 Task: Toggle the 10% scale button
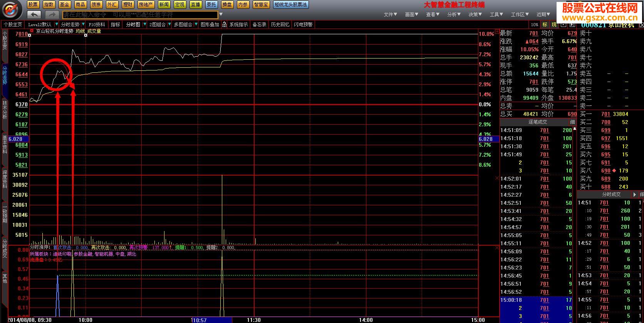click(534, 25)
